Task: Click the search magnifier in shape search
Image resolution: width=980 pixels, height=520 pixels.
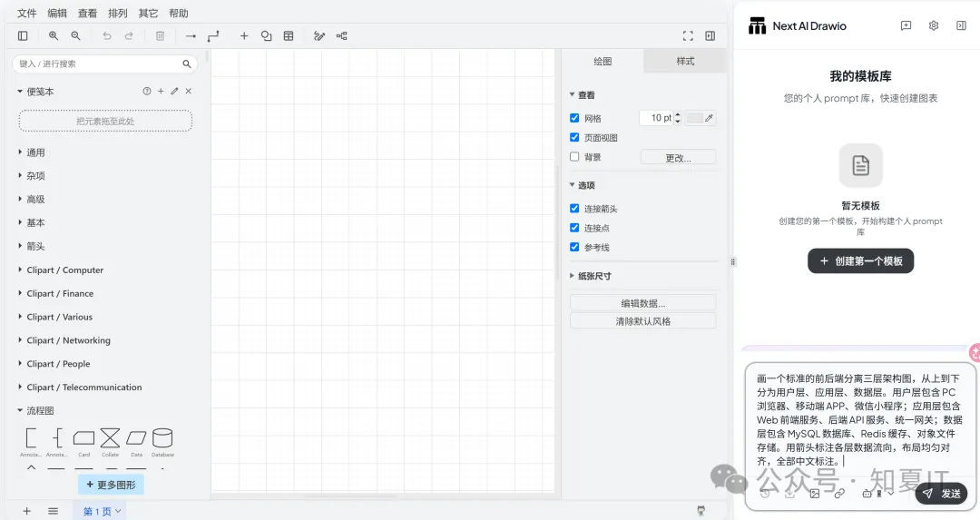Action: [x=186, y=64]
